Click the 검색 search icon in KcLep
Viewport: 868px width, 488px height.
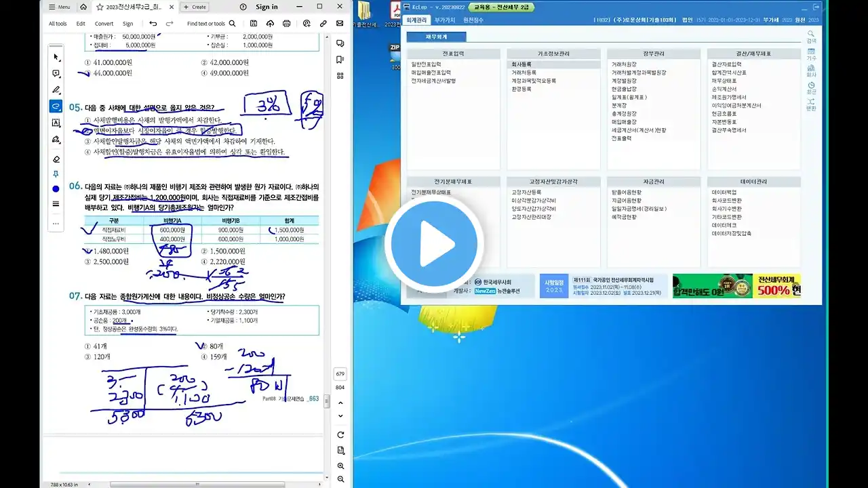(x=811, y=36)
